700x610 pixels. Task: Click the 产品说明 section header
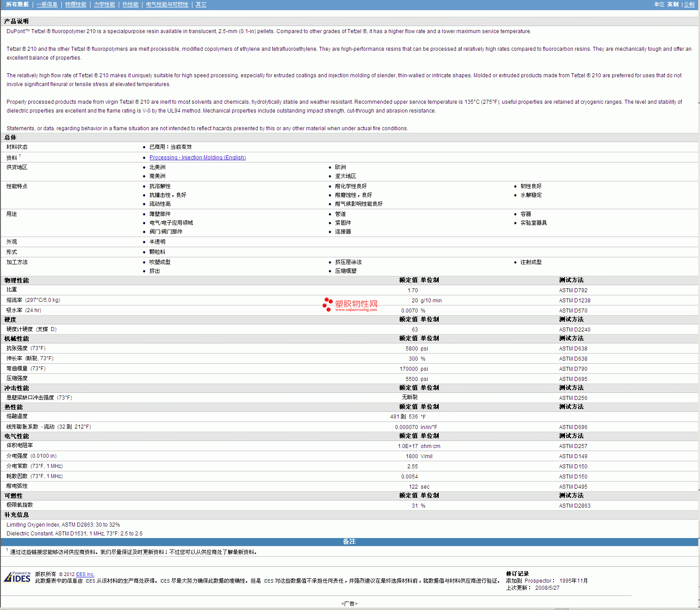(16, 21)
